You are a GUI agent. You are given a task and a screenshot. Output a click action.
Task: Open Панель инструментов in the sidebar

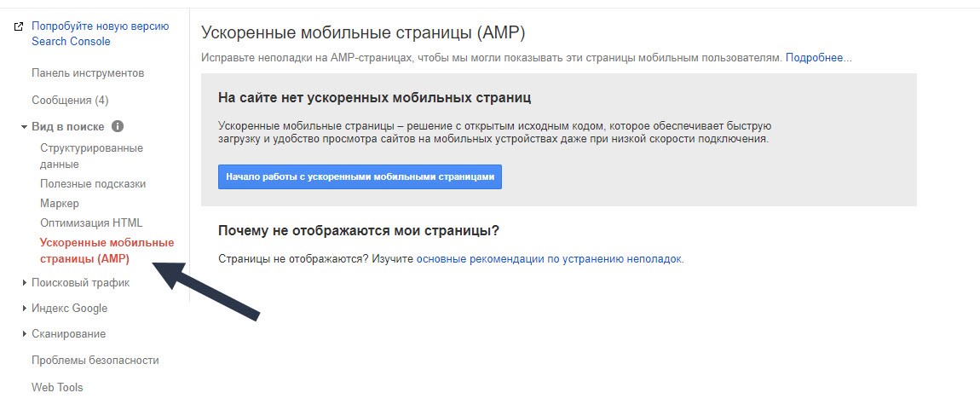[x=88, y=73]
